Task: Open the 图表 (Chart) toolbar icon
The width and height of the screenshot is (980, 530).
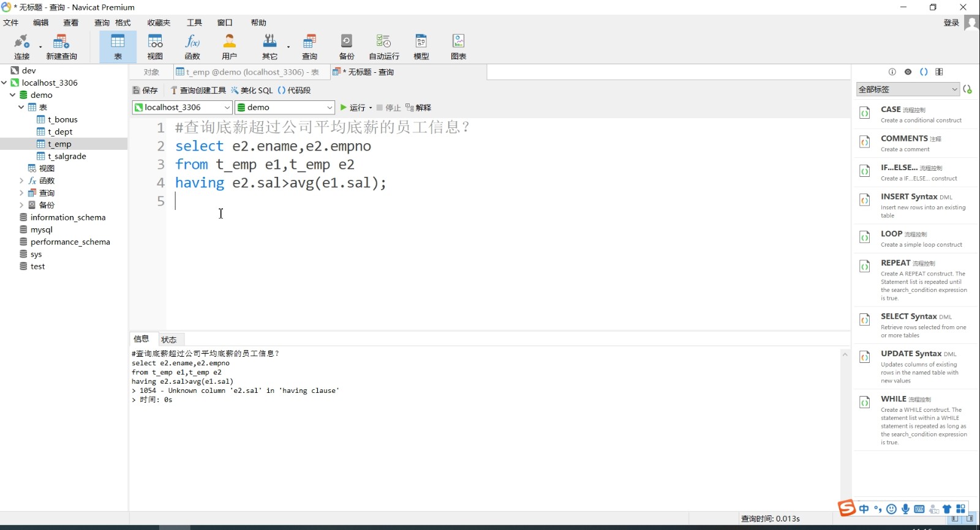Action: (x=459, y=47)
